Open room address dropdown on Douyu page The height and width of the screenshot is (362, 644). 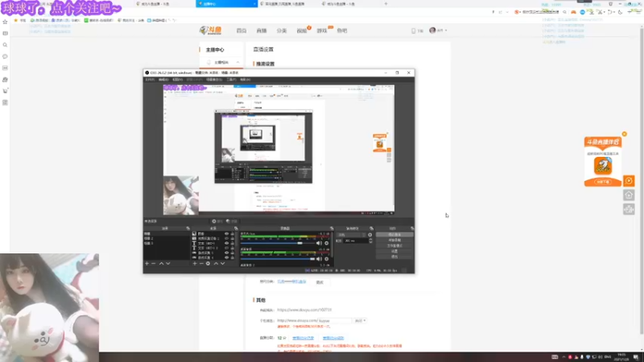[360, 320]
